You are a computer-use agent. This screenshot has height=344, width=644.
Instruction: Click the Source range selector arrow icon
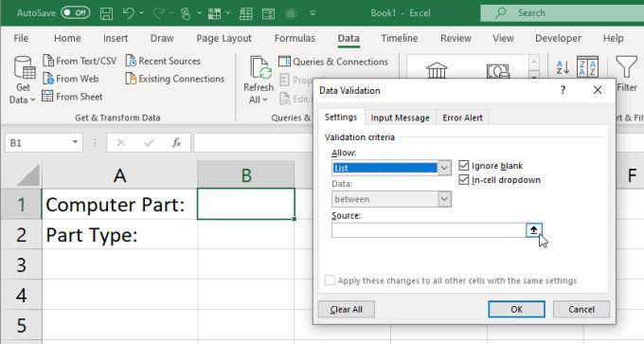click(x=534, y=230)
